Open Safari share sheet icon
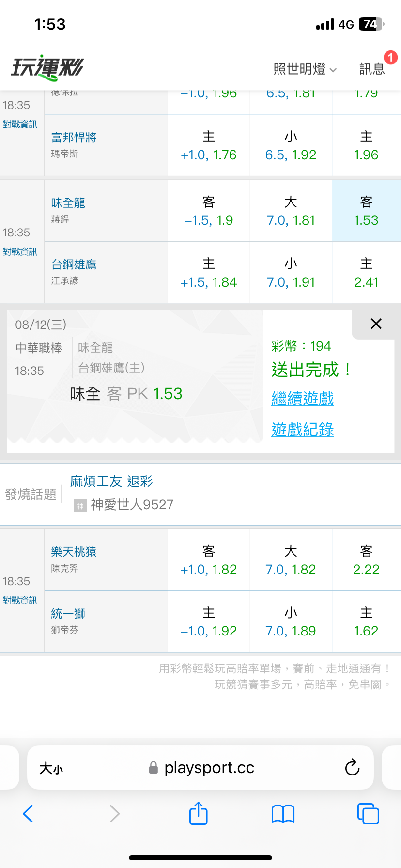Image resolution: width=401 pixels, height=868 pixels. (198, 813)
